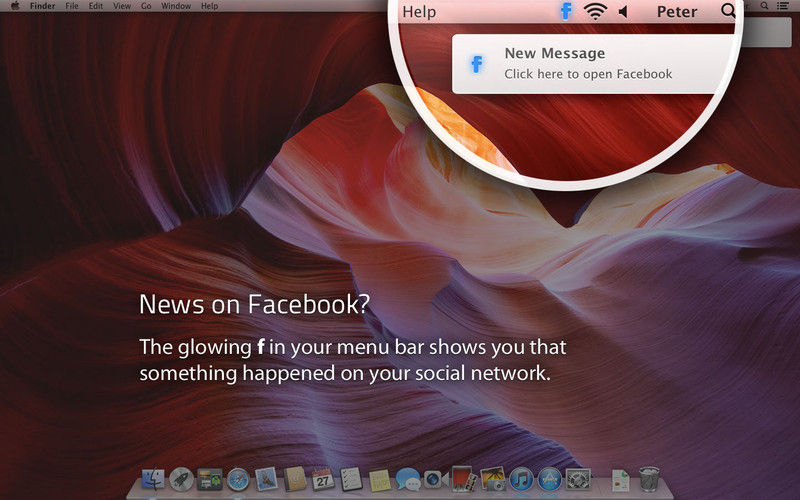Open Finder from the Dock
This screenshot has width=800, height=500.
153,480
